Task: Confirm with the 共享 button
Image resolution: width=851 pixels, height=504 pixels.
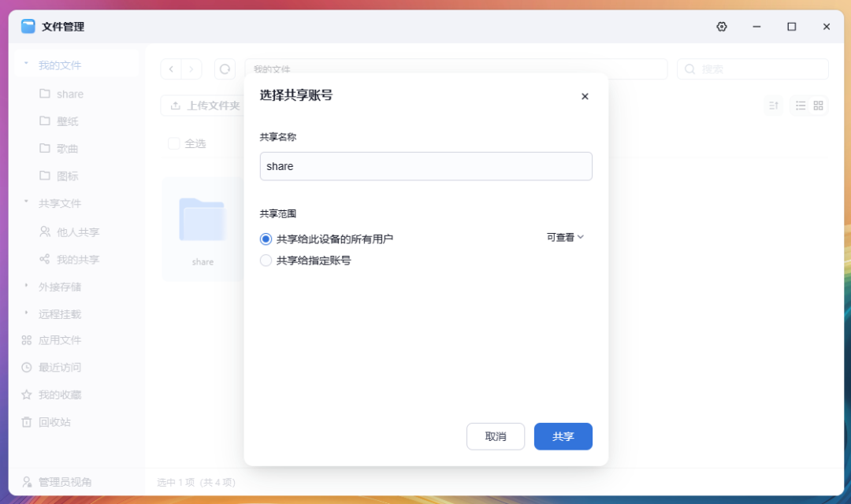Action: click(563, 436)
